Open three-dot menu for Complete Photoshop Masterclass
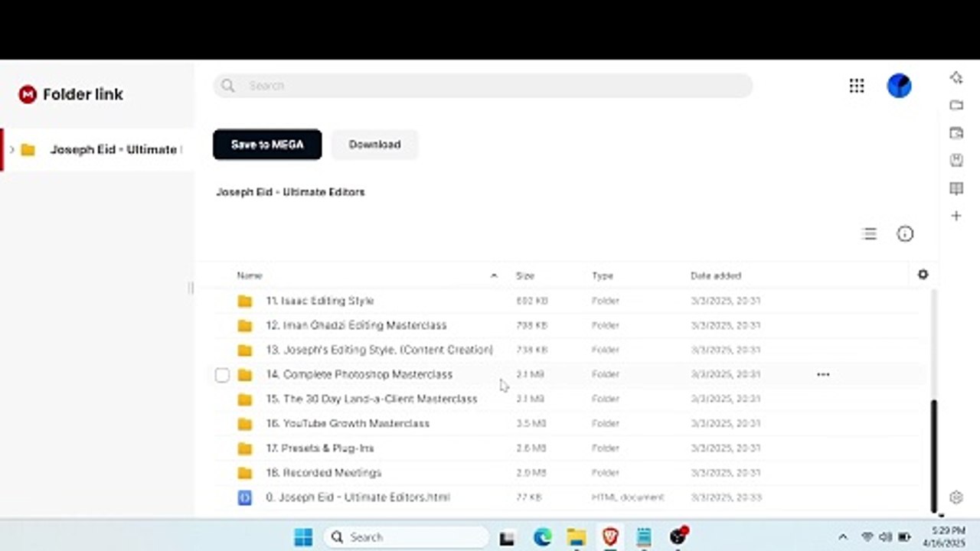This screenshot has height=551, width=980. click(823, 374)
